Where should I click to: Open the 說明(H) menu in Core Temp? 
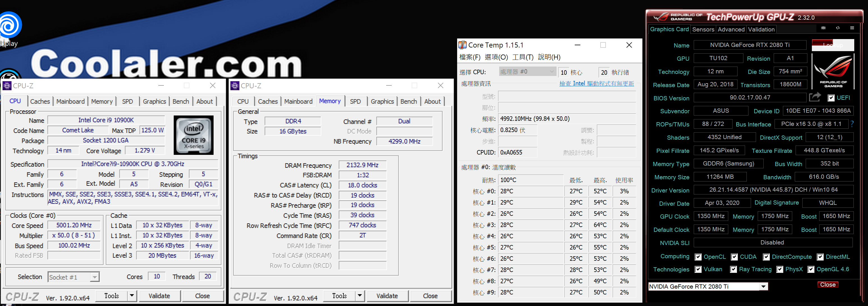[x=549, y=57]
